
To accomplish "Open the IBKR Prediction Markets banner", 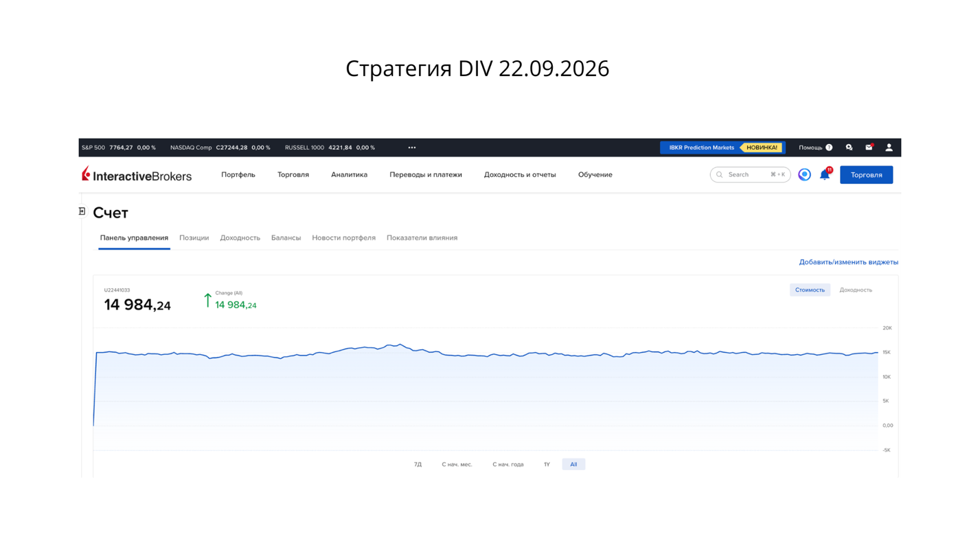I will [x=722, y=148].
